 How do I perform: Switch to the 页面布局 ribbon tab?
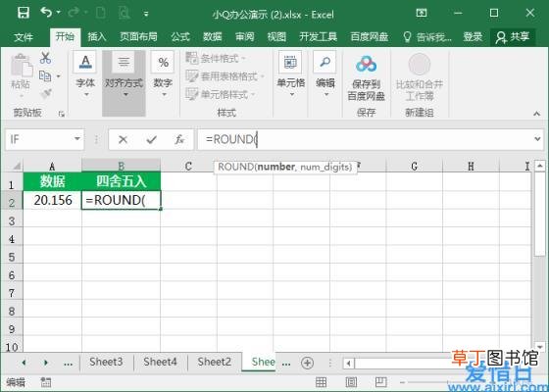point(138,37)
